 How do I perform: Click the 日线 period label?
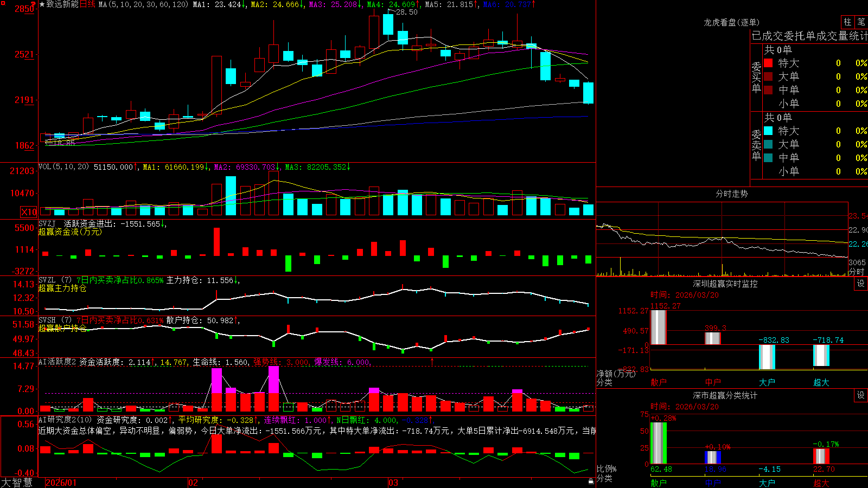(87, 4)
